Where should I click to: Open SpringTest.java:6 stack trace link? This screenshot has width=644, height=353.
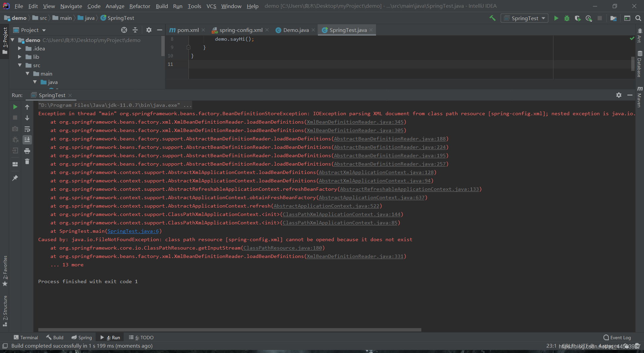tap(133, 231)
